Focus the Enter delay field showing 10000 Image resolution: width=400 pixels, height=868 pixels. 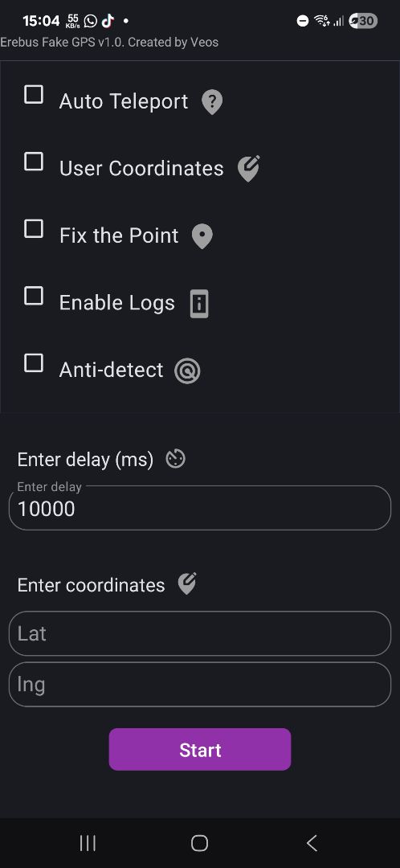tap(200, 508)
